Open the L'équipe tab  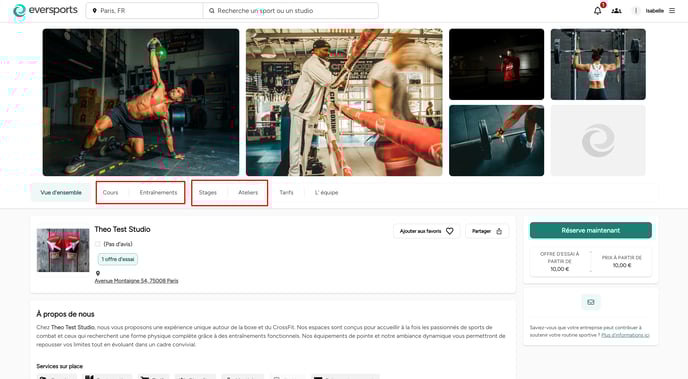point(326,193)
